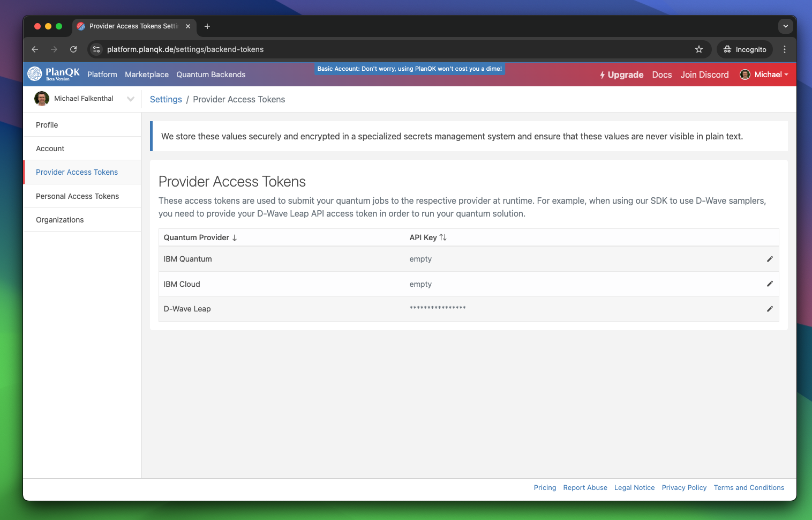Edit the IBM Quantum API key
812x520 pixels.
[x=770, y=259]
